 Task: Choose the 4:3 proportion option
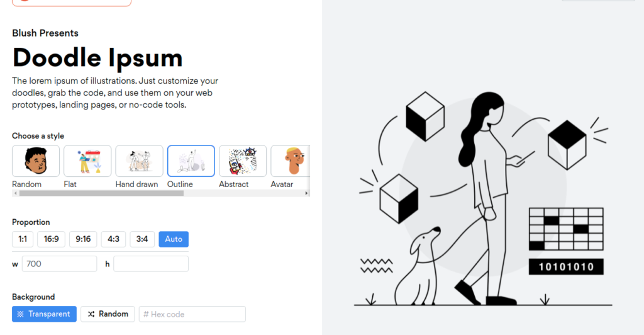pyautogui.click(x=113, y=239)
